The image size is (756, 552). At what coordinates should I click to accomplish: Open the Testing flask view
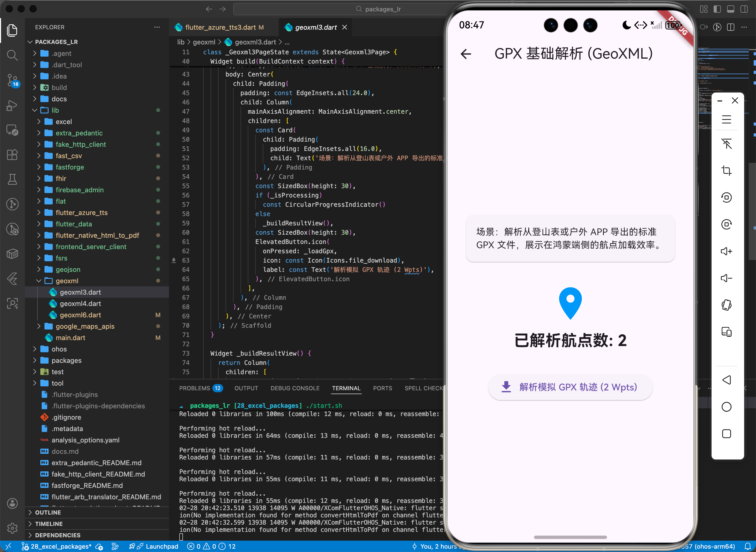[12, 179]
